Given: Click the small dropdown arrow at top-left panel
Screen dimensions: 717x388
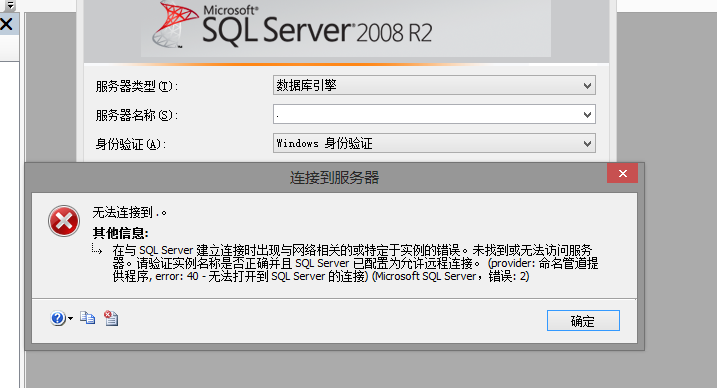Looking at the screenshot, I should pos(10,5).
